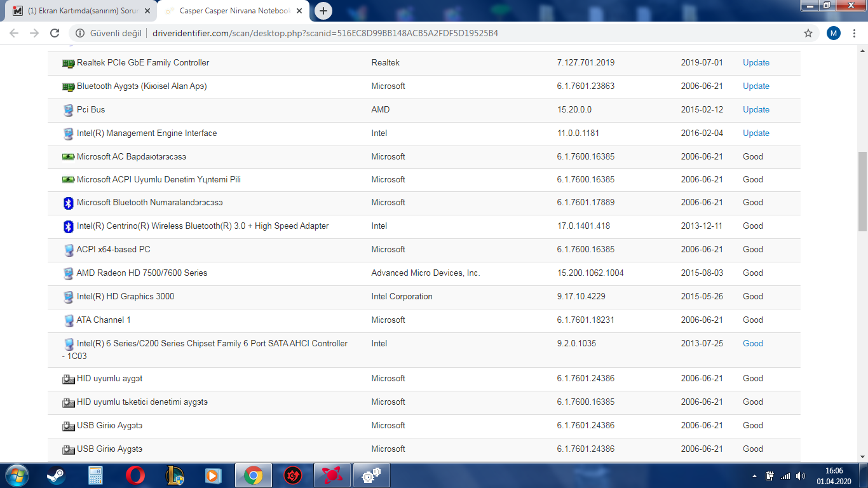Launch Steam from the taskbar
Viewport: 868px width, 488px height.
pyautogui.click(x=55, y=475)
